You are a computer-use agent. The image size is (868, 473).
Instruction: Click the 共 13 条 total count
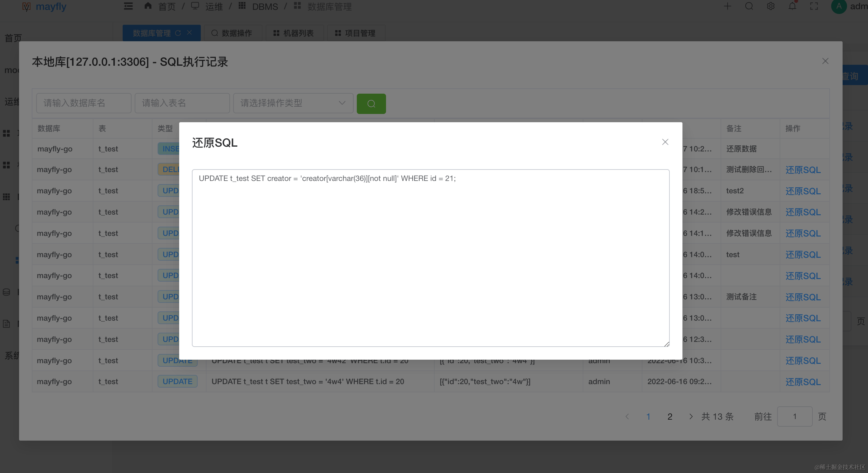(717, 417)
